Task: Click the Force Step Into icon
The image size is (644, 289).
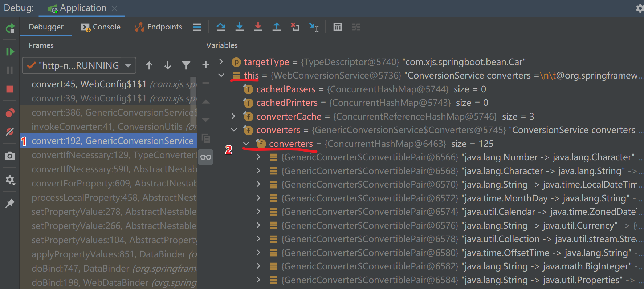Action: click(258, 27)
